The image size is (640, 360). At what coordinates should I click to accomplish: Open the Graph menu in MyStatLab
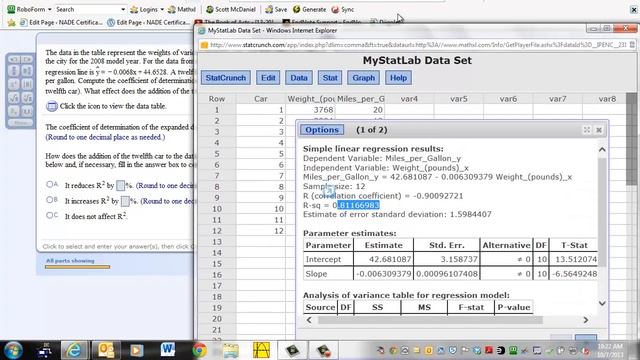(363, 78)
